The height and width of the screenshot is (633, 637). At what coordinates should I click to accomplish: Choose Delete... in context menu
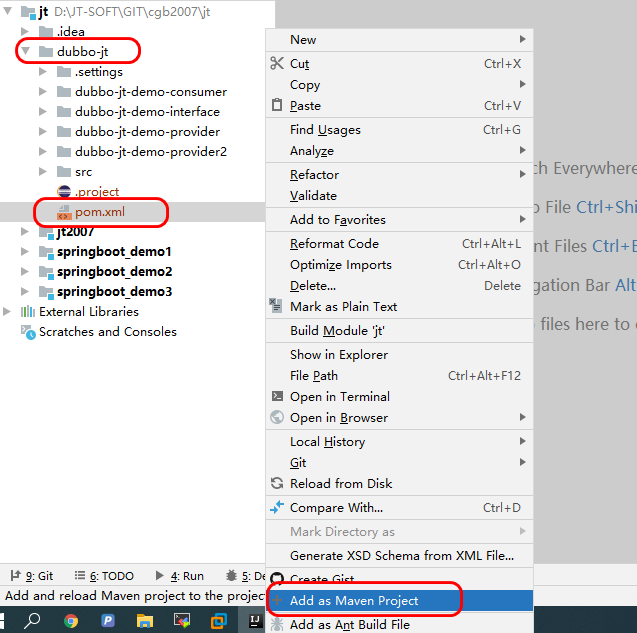(399, 286)
